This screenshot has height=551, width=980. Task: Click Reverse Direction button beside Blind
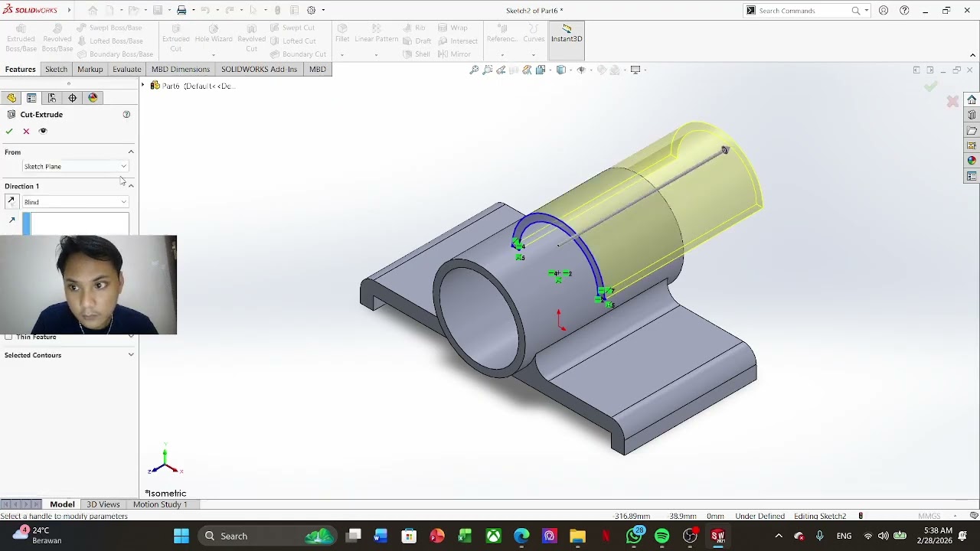click(11, 202)
